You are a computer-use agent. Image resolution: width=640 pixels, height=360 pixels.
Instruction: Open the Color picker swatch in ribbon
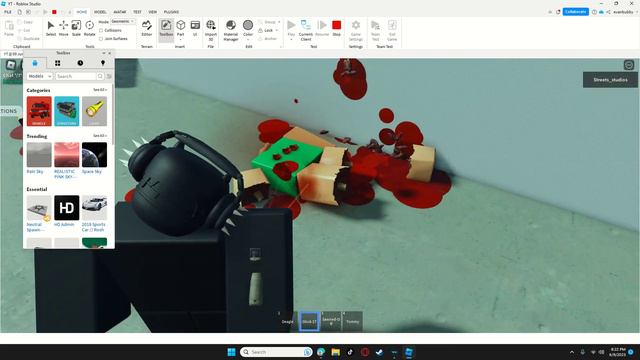tap(248, 25)
